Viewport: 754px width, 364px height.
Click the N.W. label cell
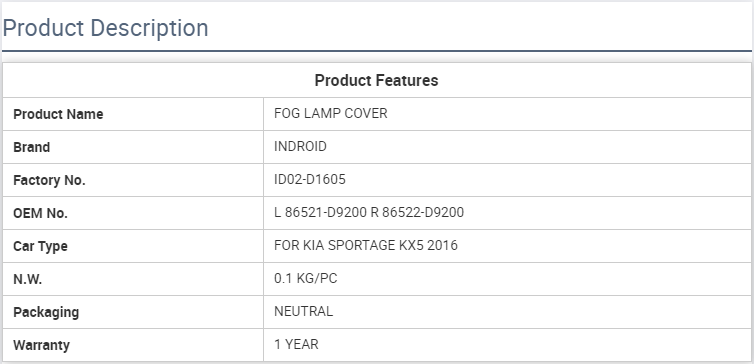pyautogui.click(x=133, y=279)
